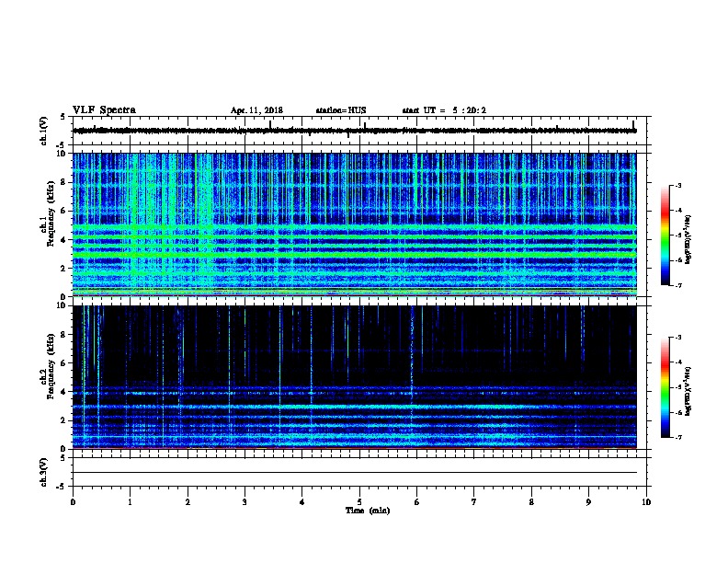Click the "station=HUS" header label
Screen dimensions: 728x563
point(341,110)
